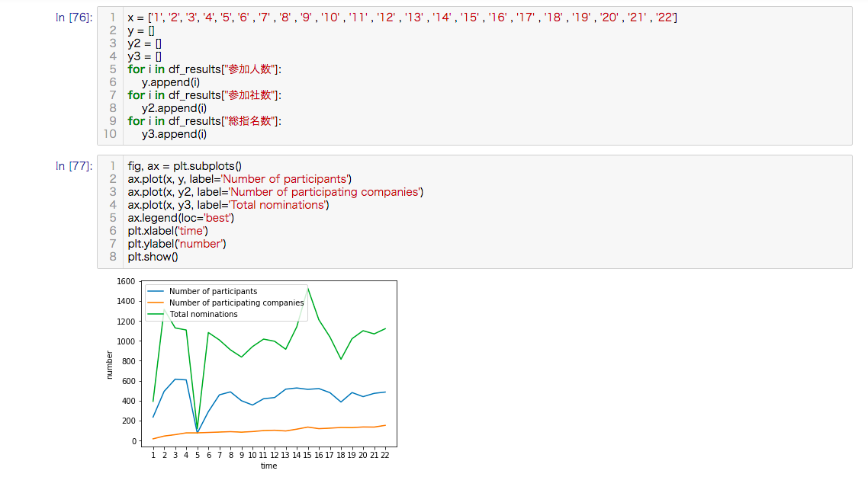Click code line x = ['1', '2', ... list
Image resolution: width=868 pixels, height=477 pixels.
pos(403,18)
